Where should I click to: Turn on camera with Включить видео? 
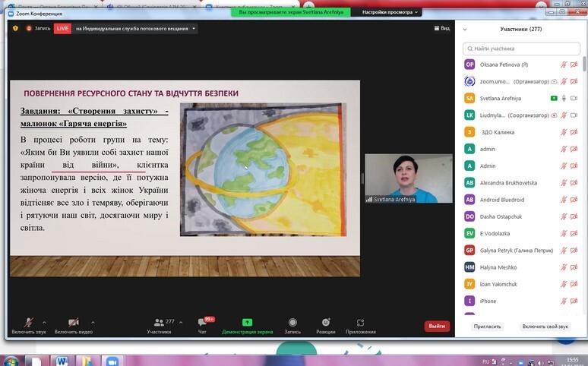click(74, 323)
